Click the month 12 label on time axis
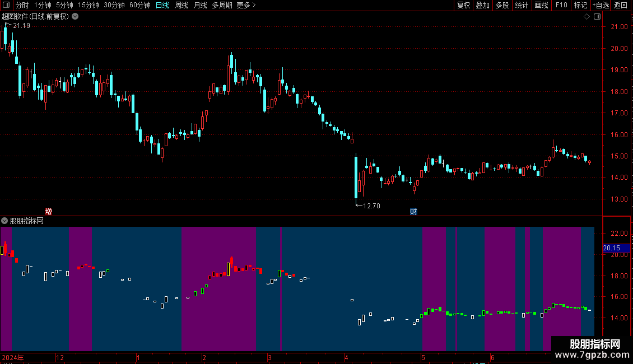This screenshot has width=633, height=364. (60, 357)
